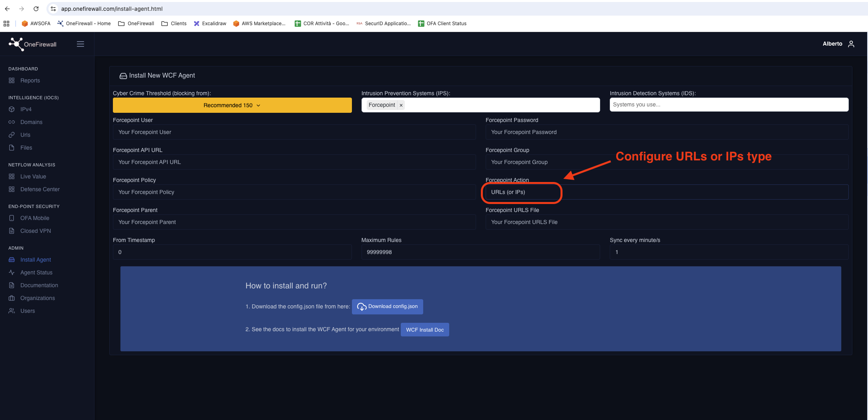This screenshot has height=420, width=868.
Task: Click the OneFirewall logo
Action: [33, 44]
